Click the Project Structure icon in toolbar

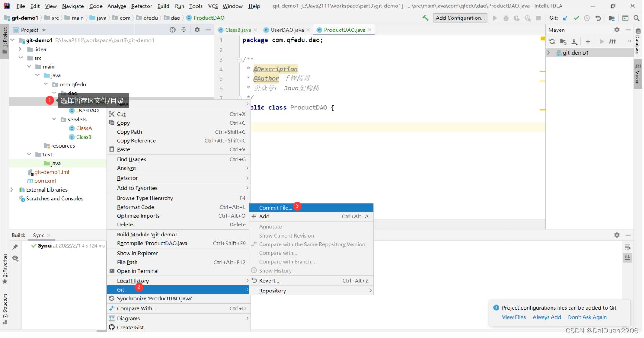[x=612, y=18]
